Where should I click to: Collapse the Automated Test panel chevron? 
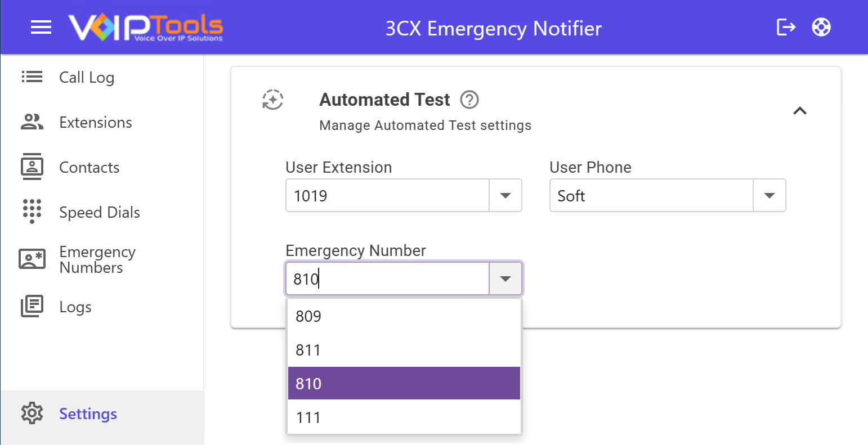(800, 111)
